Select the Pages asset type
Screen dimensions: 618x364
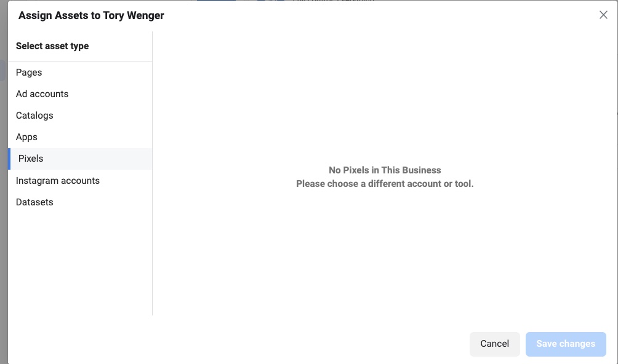click(x=29, y=73)
